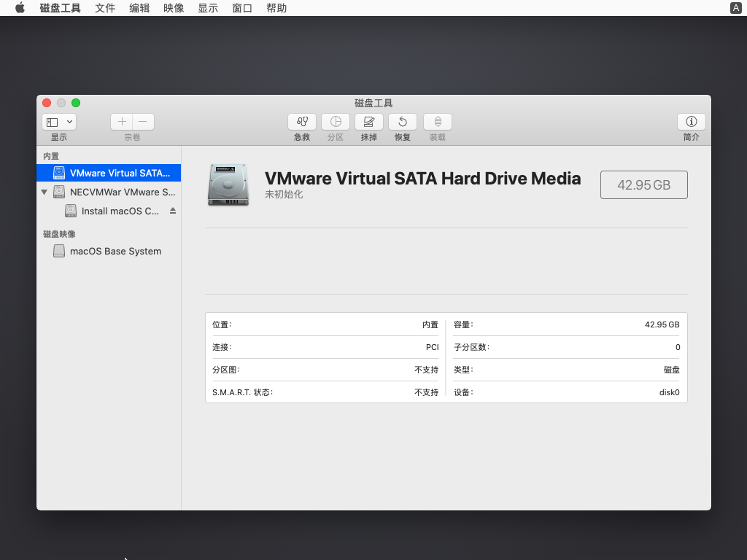Click the 42.95 GB capacity box
The image size is (747, 560).
point(644,184)
